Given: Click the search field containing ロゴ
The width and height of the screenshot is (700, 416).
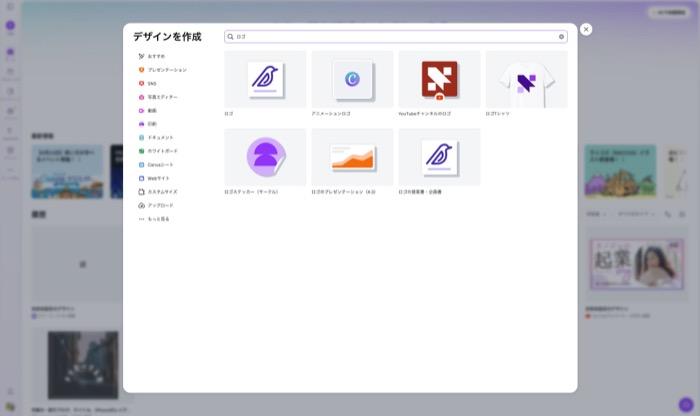Looking at the screenshot, I should (396, 37).
